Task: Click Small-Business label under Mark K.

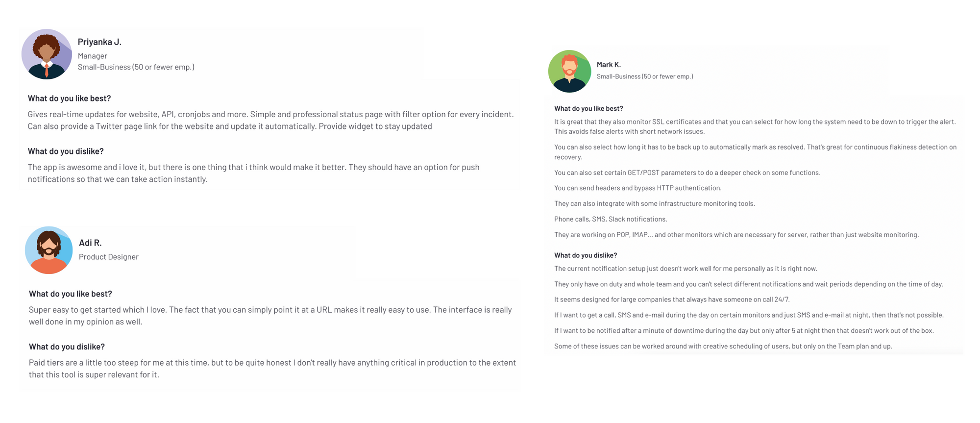Action: (644, 76)
